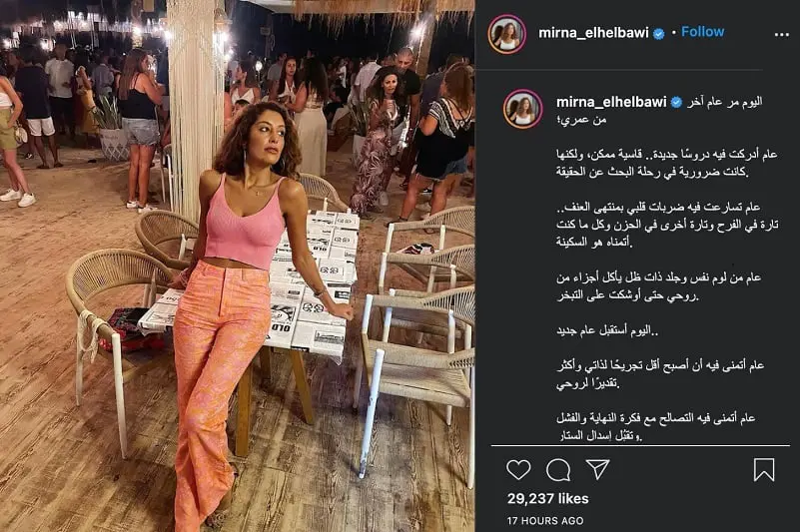The height and width of the screenshot is (532, 800).
Task: Click the small avatar beside the caption
Action: point(523,109)
